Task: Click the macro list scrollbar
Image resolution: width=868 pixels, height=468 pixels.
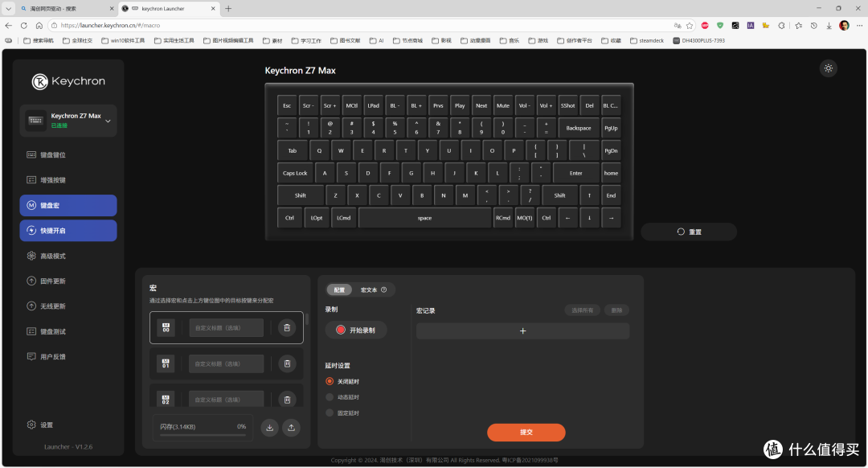Action: [307, 319]
